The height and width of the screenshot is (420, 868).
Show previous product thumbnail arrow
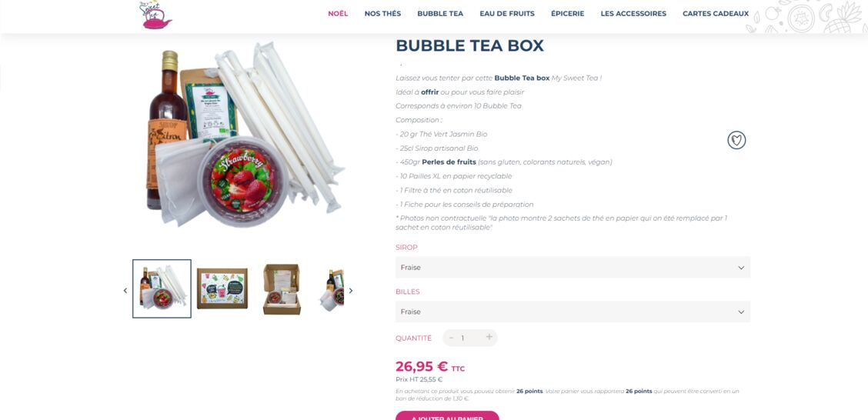(125, 291)
